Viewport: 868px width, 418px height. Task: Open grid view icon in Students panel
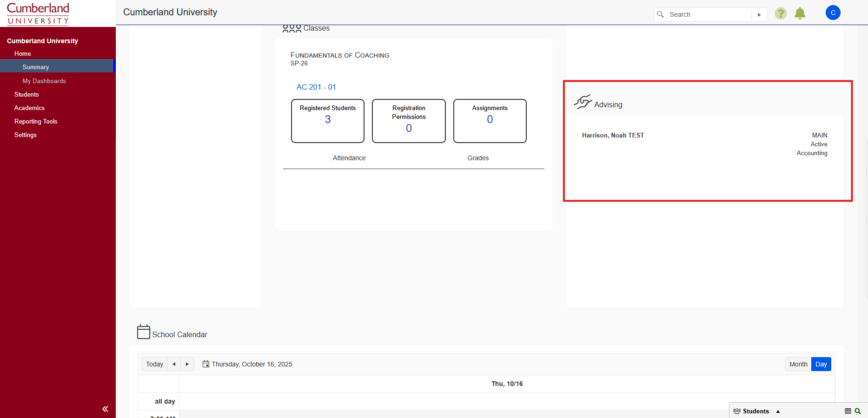[x=848, y=411]
